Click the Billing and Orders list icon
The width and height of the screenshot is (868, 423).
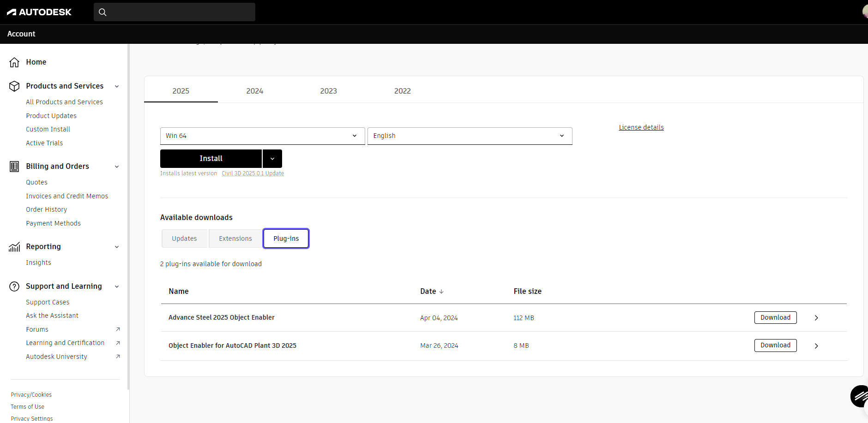tap(14, 167)
